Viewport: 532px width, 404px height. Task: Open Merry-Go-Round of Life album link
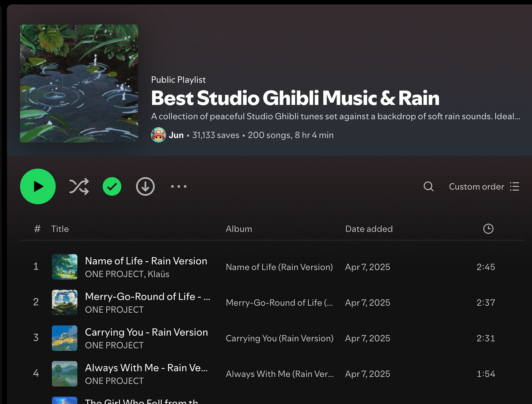(279, 303)
